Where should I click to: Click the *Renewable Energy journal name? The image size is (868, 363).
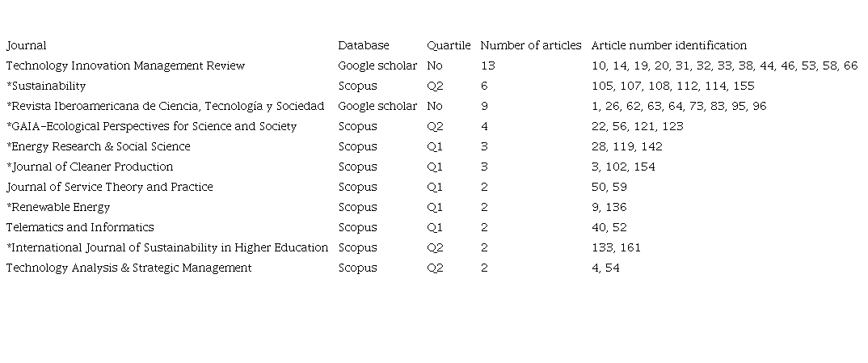point(58,207)
